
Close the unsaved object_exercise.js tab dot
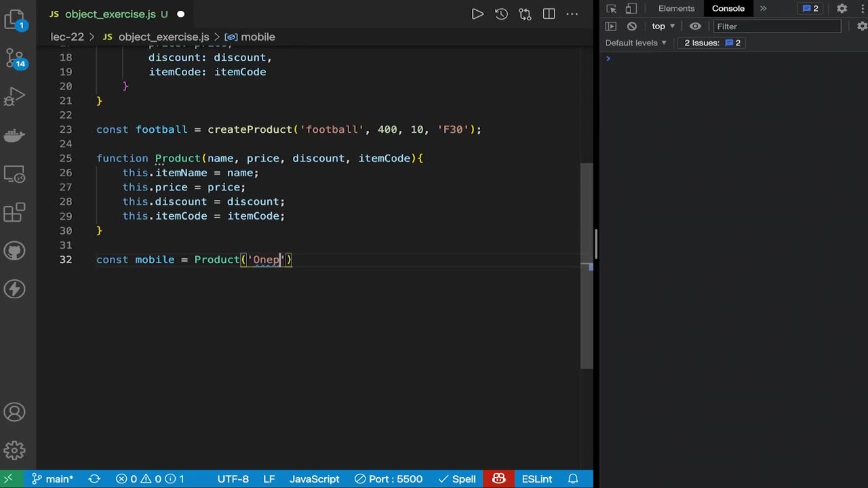181,14
